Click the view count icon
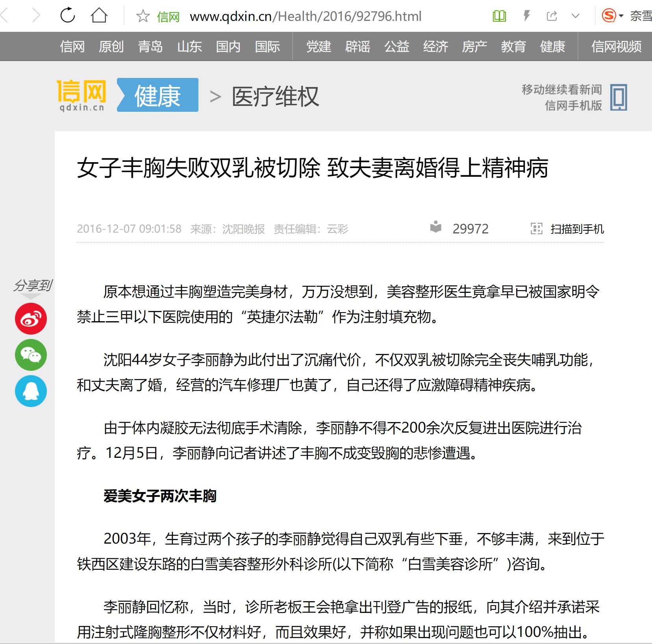Viewport: 652px width, 644px height. [435, 227]
